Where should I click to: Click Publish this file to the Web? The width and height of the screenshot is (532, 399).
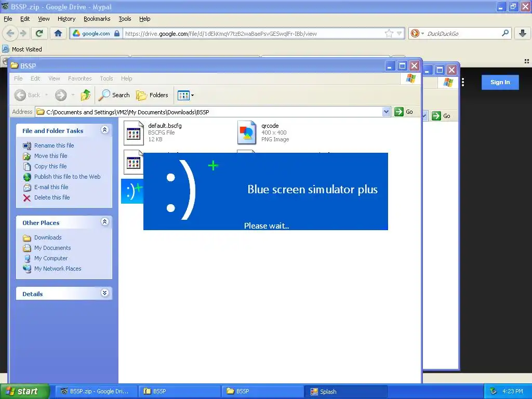click(67, 177)
